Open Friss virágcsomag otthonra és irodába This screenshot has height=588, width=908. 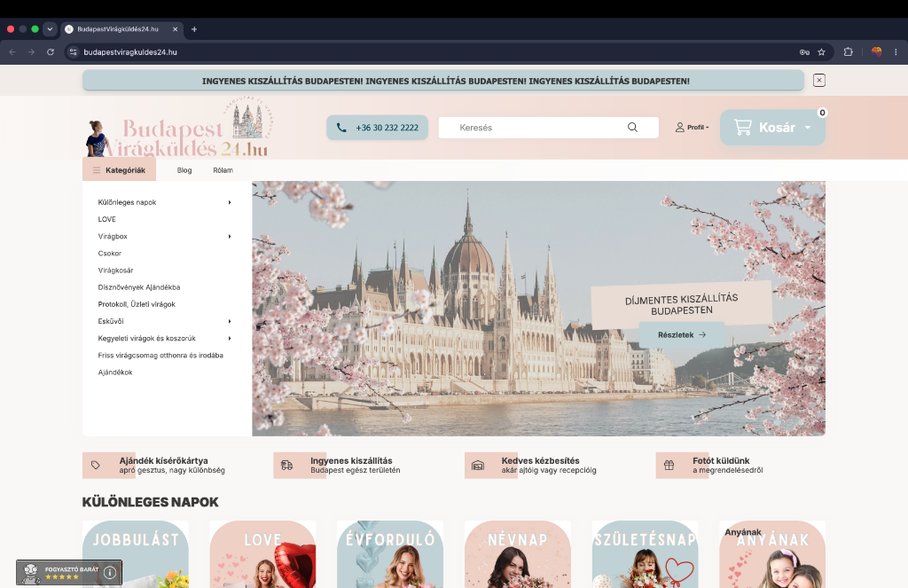point(160,356)
